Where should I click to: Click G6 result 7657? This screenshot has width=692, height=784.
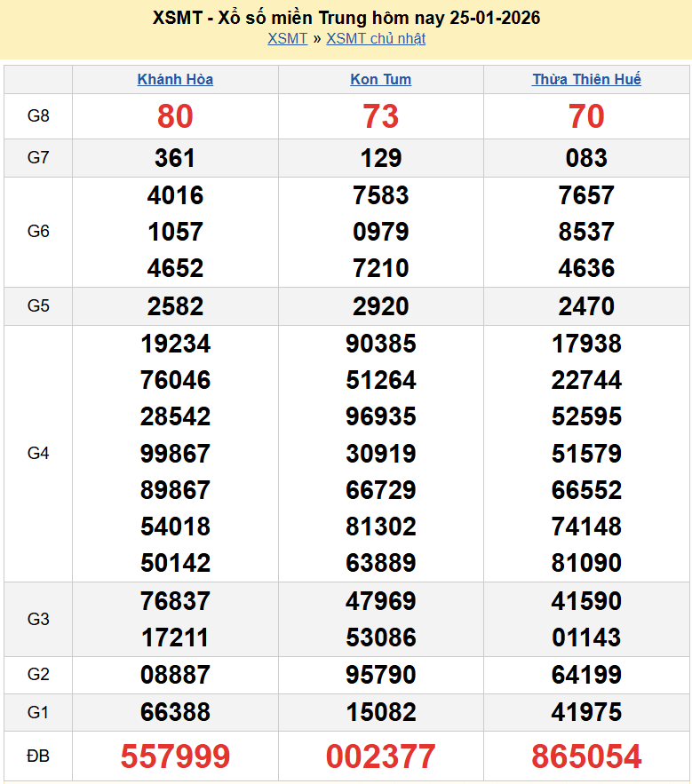[x=586, y=195]
